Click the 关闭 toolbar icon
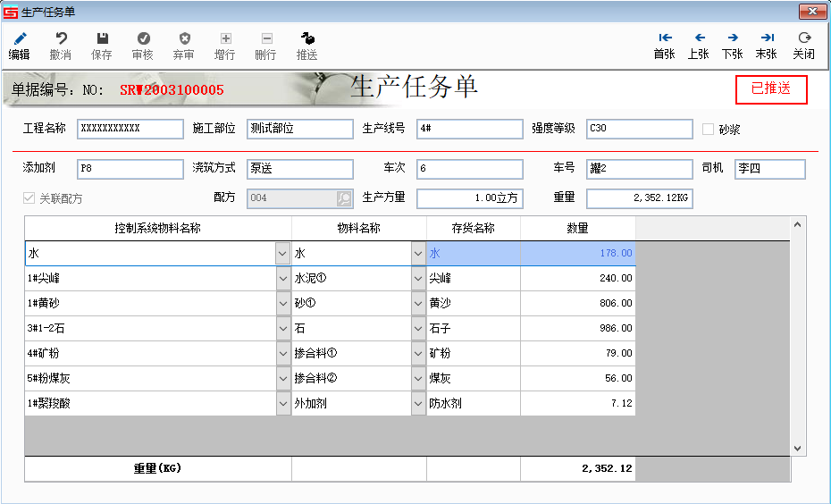831x504 pixels. point(804,38)
